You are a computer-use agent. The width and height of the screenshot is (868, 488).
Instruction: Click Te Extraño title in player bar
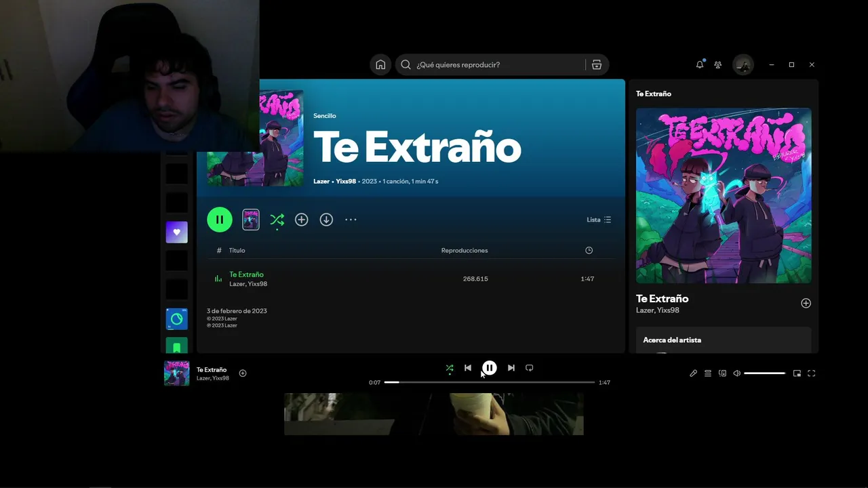point(212,370)
